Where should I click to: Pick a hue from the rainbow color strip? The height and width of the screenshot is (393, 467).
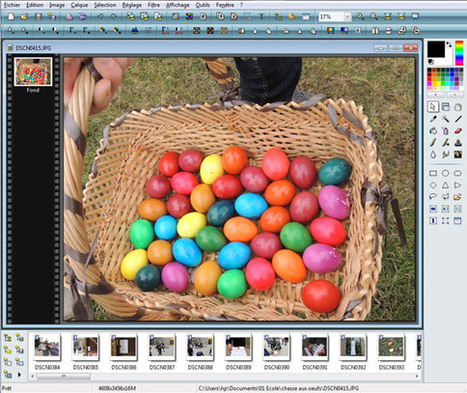[459, 53]
